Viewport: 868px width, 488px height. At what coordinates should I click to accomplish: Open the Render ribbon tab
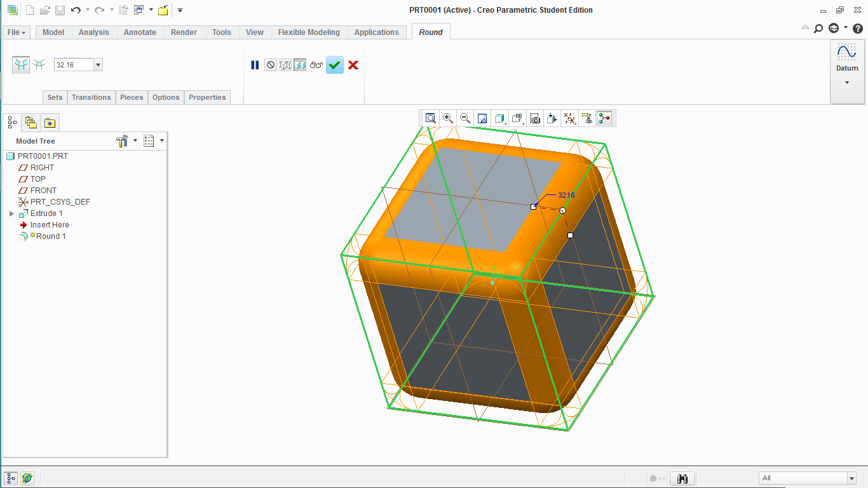[184, 32]
